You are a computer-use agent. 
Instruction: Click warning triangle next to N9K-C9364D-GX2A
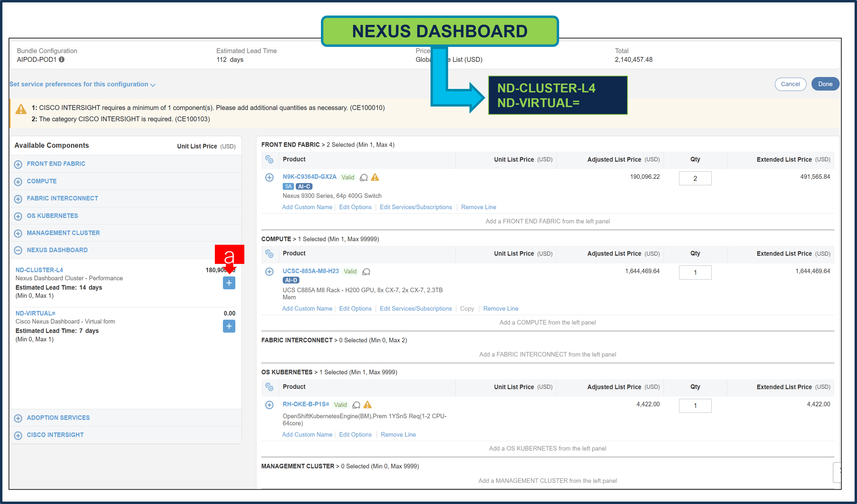pyautogui.click(x=375, y=177)
